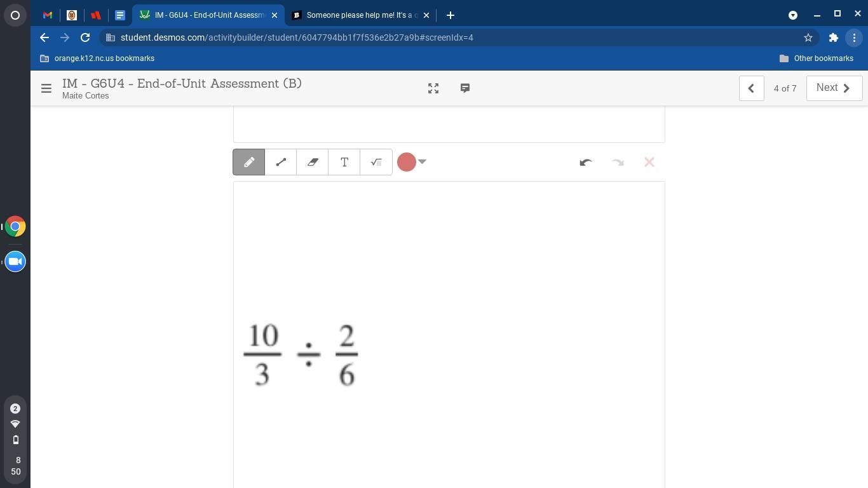Screen dimensions: 868x488
Task: Switch to 'Someone please help me!' tab
Action: pos(360,15)
